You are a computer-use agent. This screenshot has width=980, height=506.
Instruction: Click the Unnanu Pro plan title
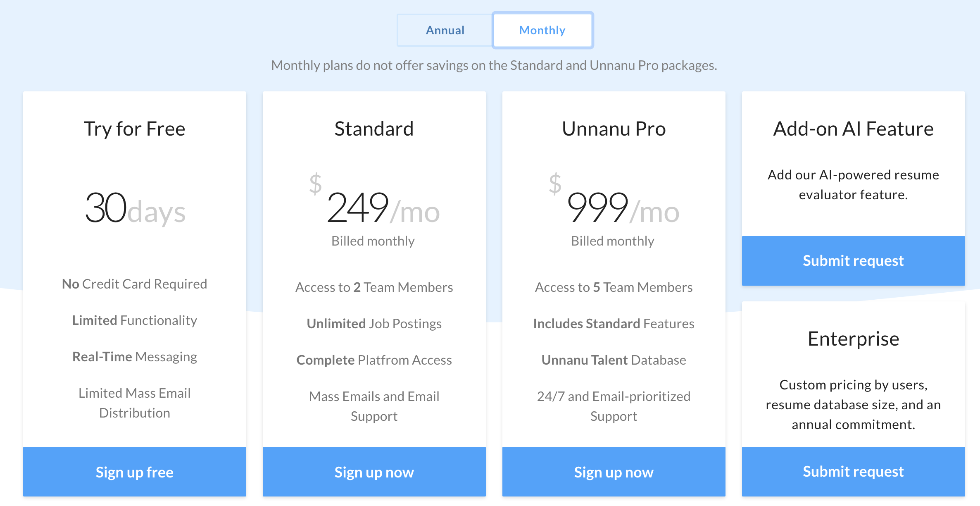(x=614, y=129)
